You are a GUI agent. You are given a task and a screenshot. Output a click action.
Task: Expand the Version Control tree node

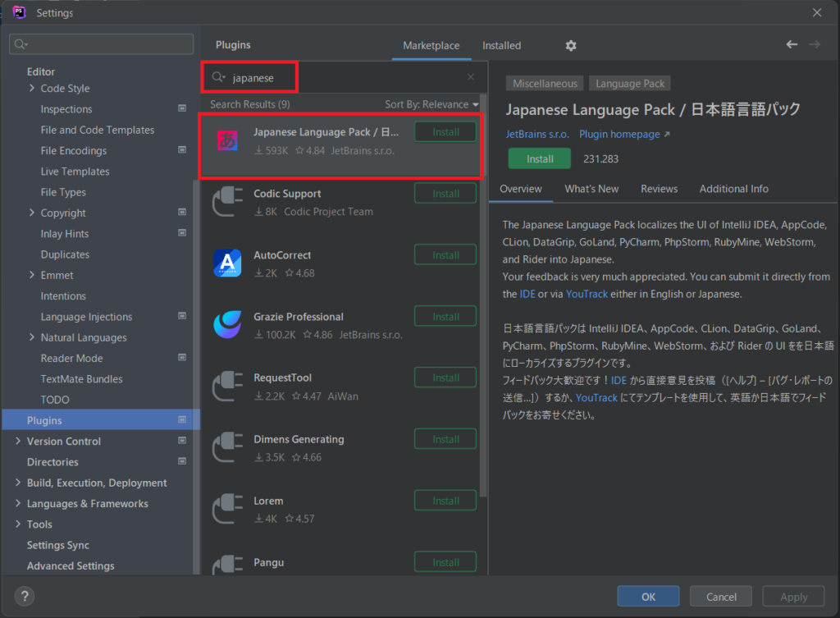tap(16, 441)
